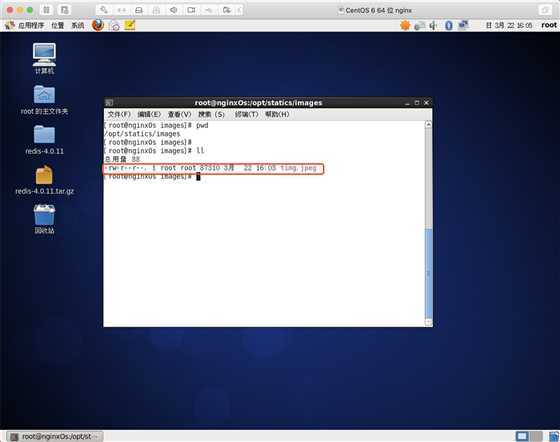Launch the mail client icon next to Firefox

pos(115,25)
